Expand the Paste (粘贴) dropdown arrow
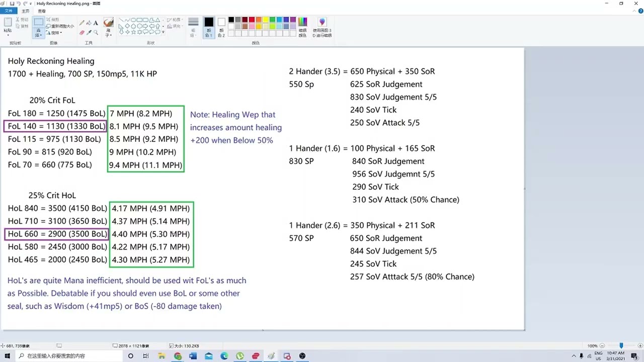The height and width of the screenshot is (362, 644). click(x=8, y=35)
